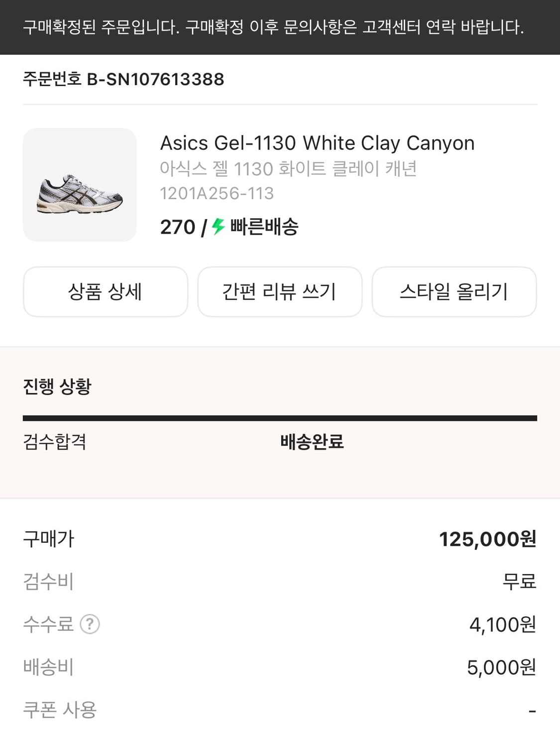Tap the top 구매확정 notice banner

274,27
